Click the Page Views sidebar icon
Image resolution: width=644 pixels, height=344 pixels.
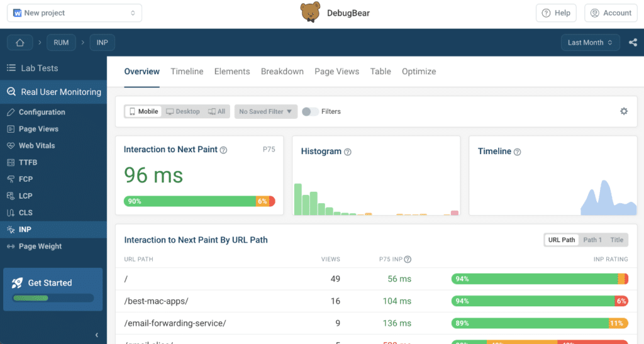[x=11, y=129]
